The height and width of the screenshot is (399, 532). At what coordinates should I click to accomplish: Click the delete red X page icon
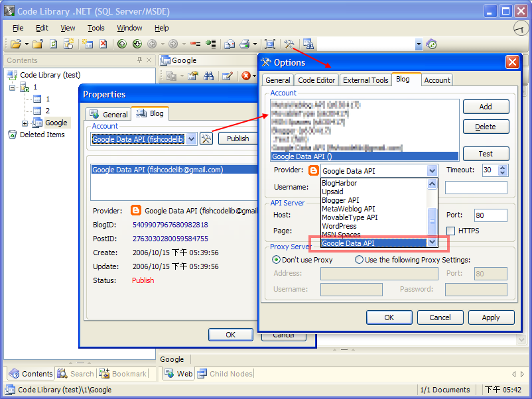(x=103, y=44)
